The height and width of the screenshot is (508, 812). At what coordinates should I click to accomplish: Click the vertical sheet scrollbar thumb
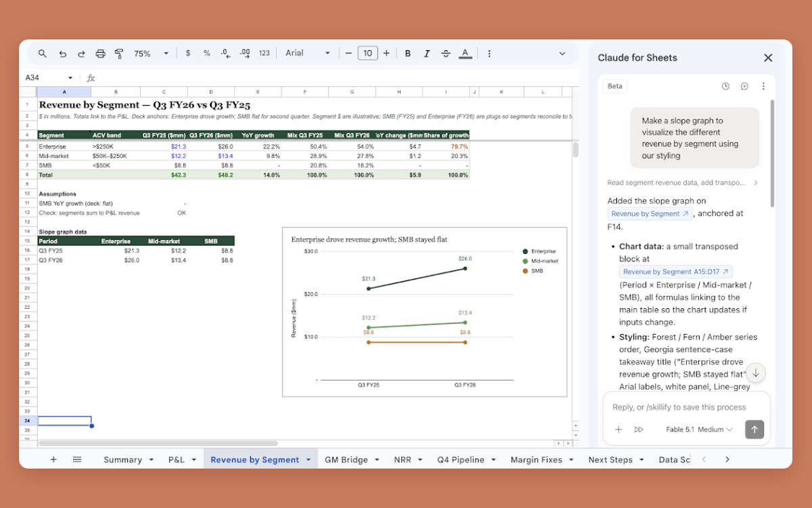576,150
